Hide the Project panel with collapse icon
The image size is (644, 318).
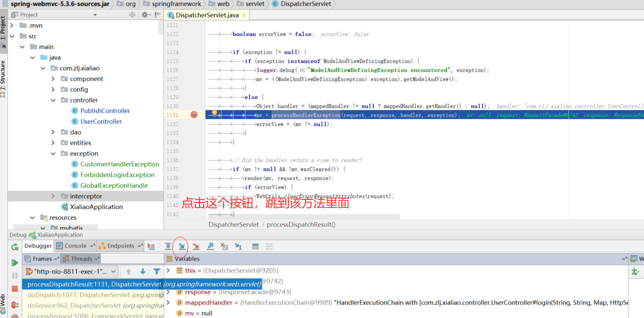point(157,15)
